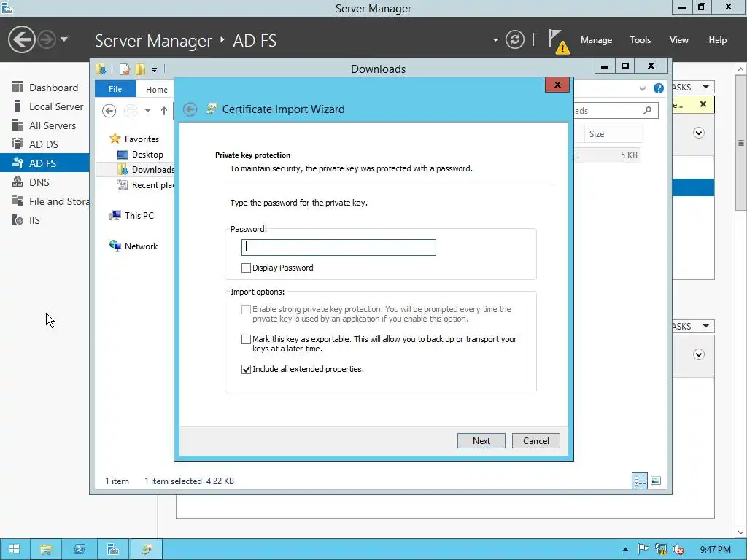747x560 pixels.
Task: Select IIS in sidebar
Action: [44, 220]
